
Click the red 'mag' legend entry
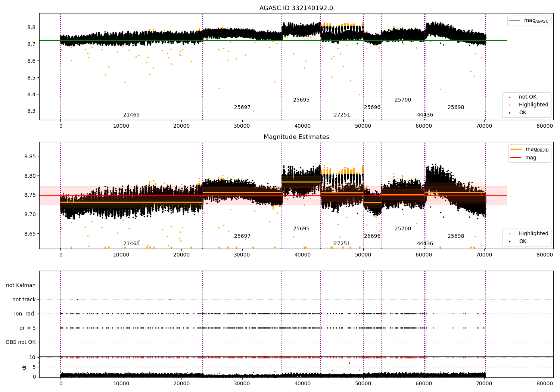click(x=523, y=158)
